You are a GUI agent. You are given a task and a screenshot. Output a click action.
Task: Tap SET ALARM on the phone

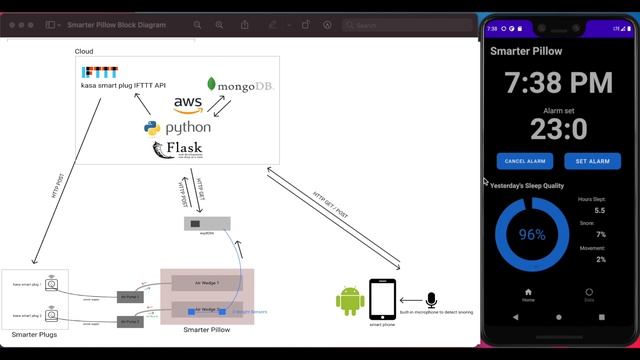click(593, 161)
